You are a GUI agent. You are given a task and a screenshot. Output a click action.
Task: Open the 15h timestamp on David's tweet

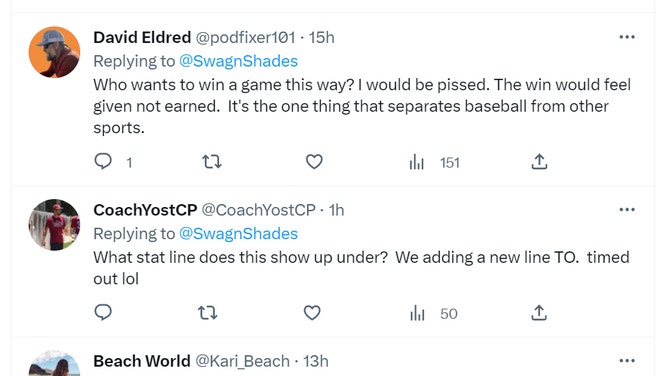point(322,37)
